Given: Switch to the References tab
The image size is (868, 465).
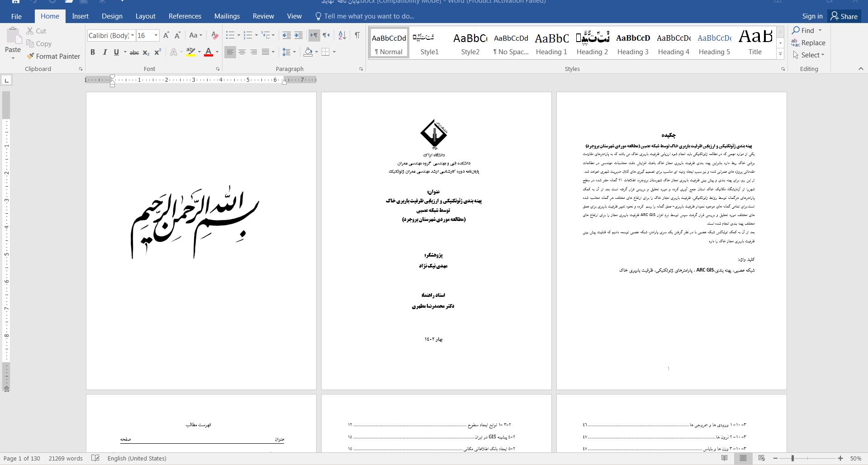Looking at the screenshot, I should pyautogui.click(x=185, y=16).
